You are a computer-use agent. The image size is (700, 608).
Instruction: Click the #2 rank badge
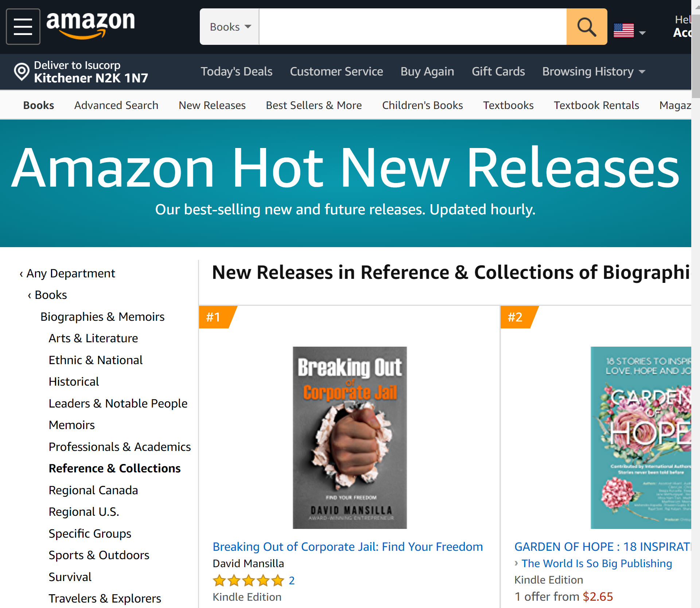(519, 317)
